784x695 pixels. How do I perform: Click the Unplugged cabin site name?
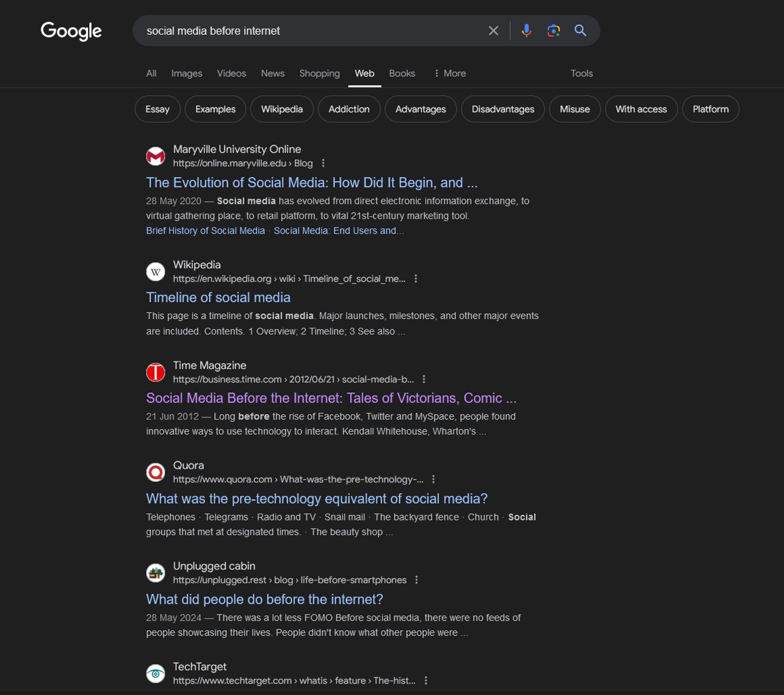tap(214, 566)
